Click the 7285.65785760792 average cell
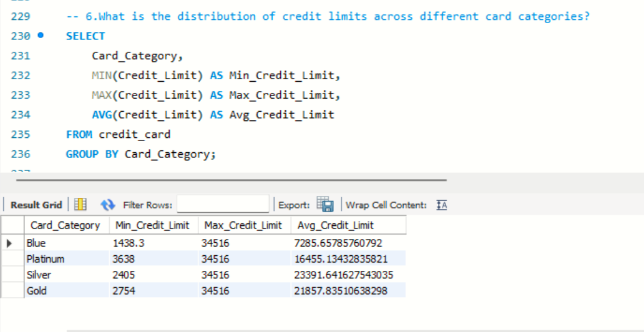This screenshot has width=644, height=332. (x=348, y=243)
